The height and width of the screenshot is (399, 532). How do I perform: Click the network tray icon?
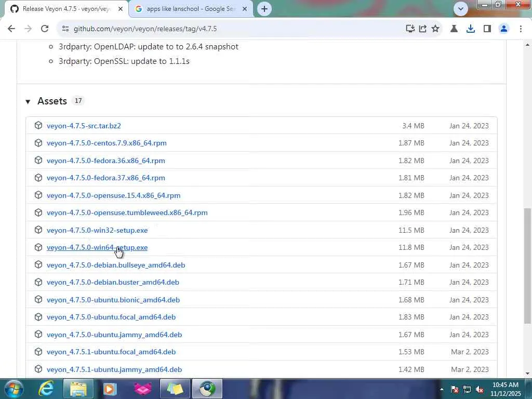click(467, 390)
